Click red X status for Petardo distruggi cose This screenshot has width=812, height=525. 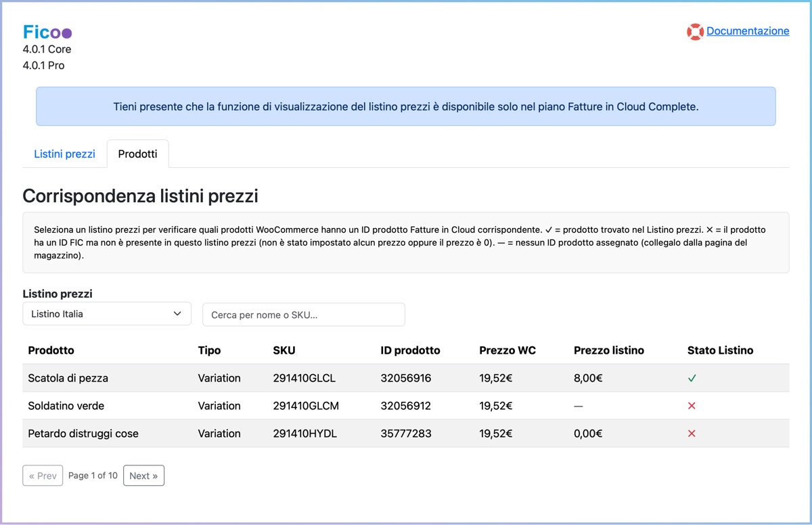(692, 434)
